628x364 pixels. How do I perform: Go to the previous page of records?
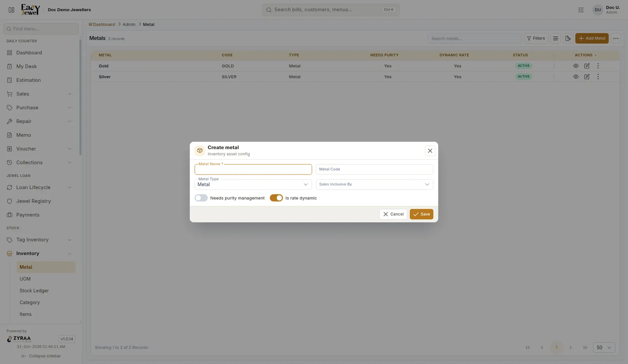(542, 348)
